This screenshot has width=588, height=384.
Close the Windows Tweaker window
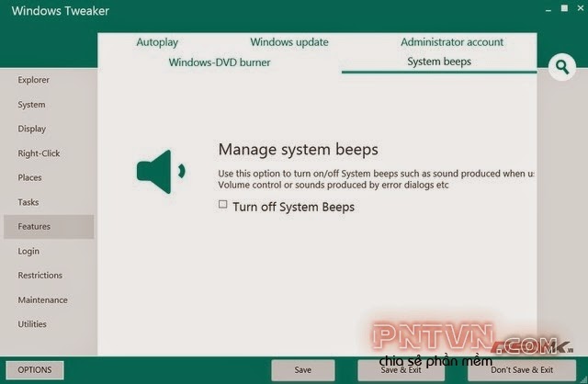(581, 8)
